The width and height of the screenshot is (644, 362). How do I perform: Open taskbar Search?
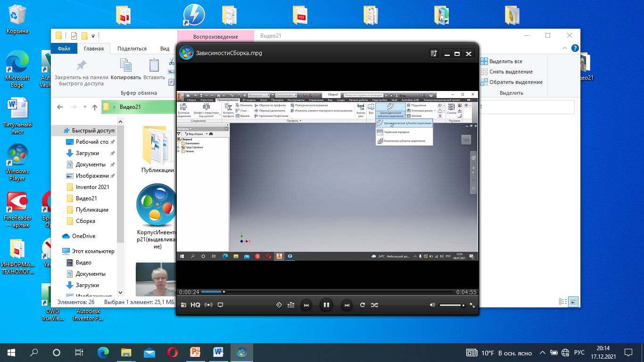point(34,352)
